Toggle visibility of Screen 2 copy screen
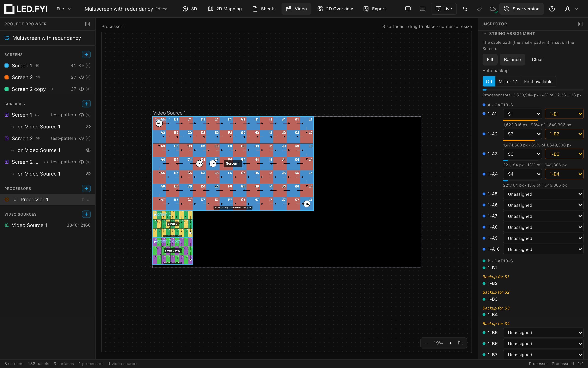 pos(82,89)
